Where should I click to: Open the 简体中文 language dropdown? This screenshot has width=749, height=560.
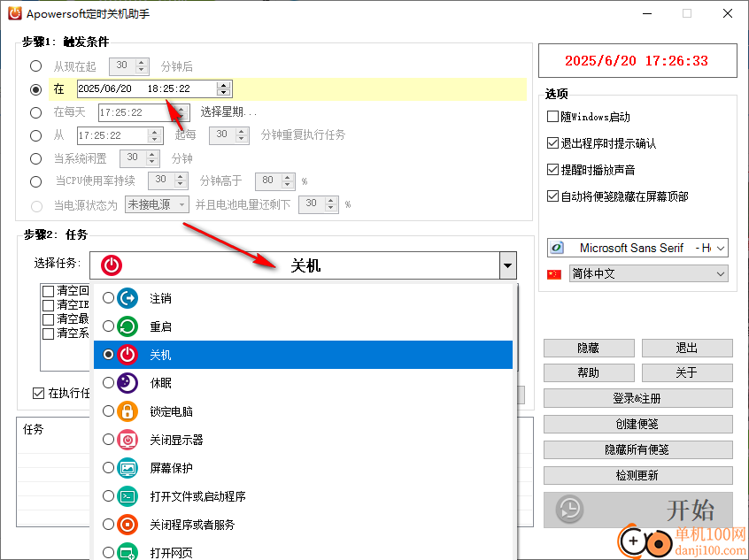click(x=721, y=274)
